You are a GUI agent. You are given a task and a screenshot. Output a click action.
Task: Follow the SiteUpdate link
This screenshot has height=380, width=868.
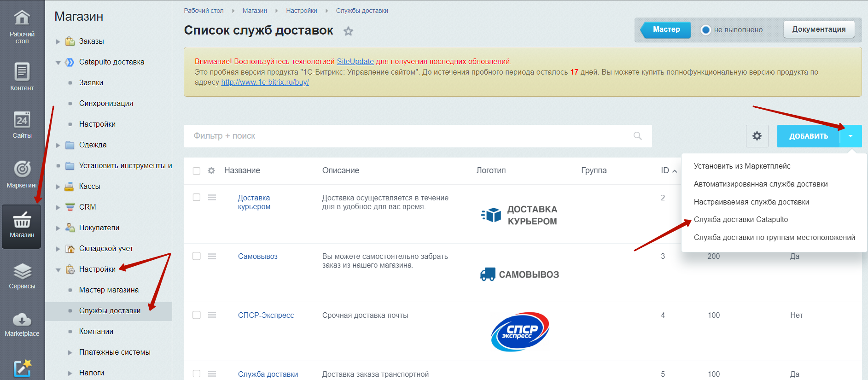355,61
